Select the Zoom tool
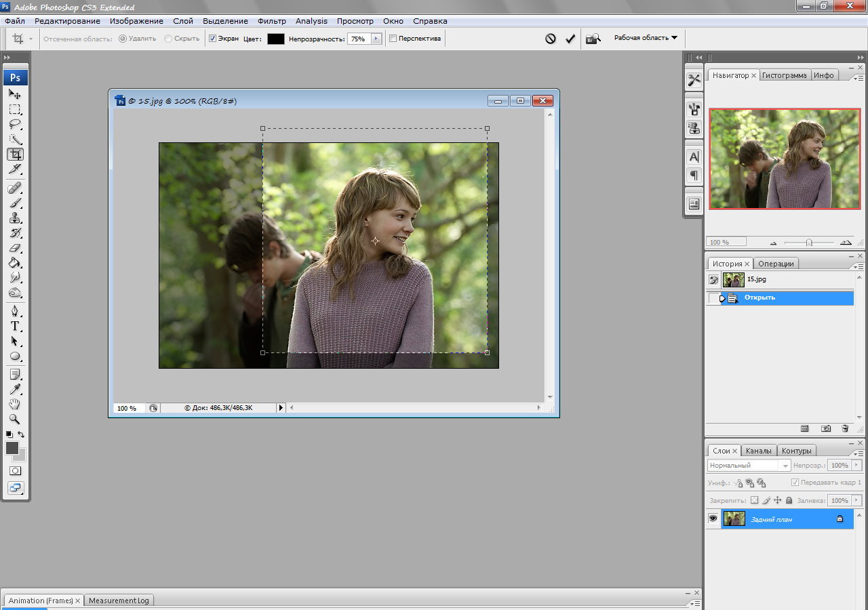 coord(15,419)
